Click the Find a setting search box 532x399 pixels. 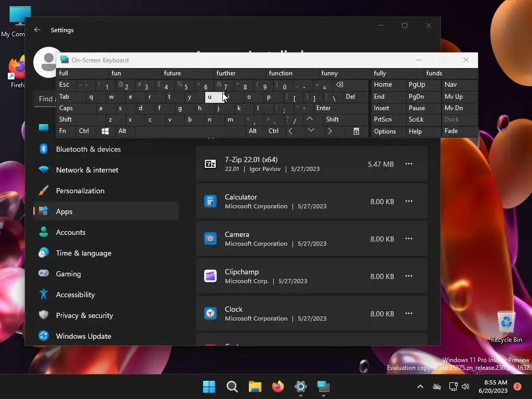tap(46, 99)
